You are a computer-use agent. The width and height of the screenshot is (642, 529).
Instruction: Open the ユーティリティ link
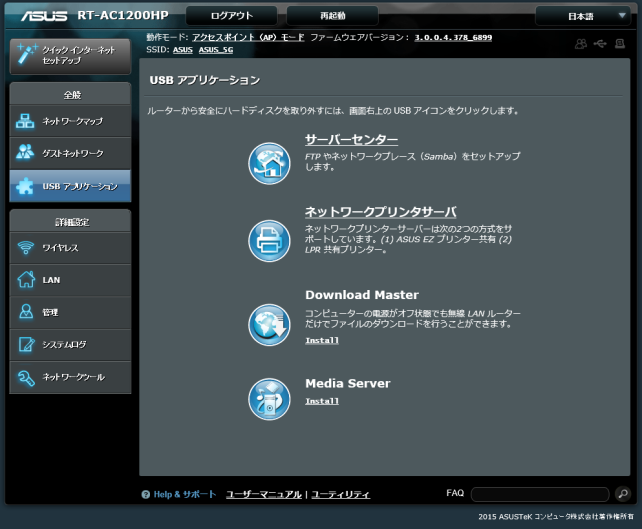coord(340,494)
